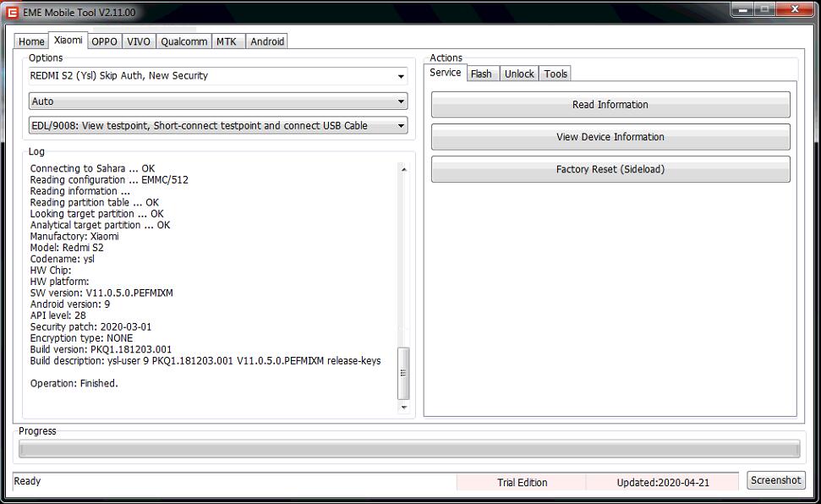Click log line 'Build version: PKQ1.181203.001'

(x=101, y=349)
